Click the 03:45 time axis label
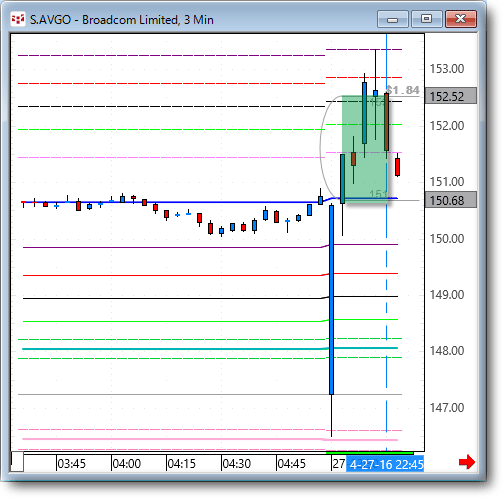504x499 pixels. click(x=71, y=464)
